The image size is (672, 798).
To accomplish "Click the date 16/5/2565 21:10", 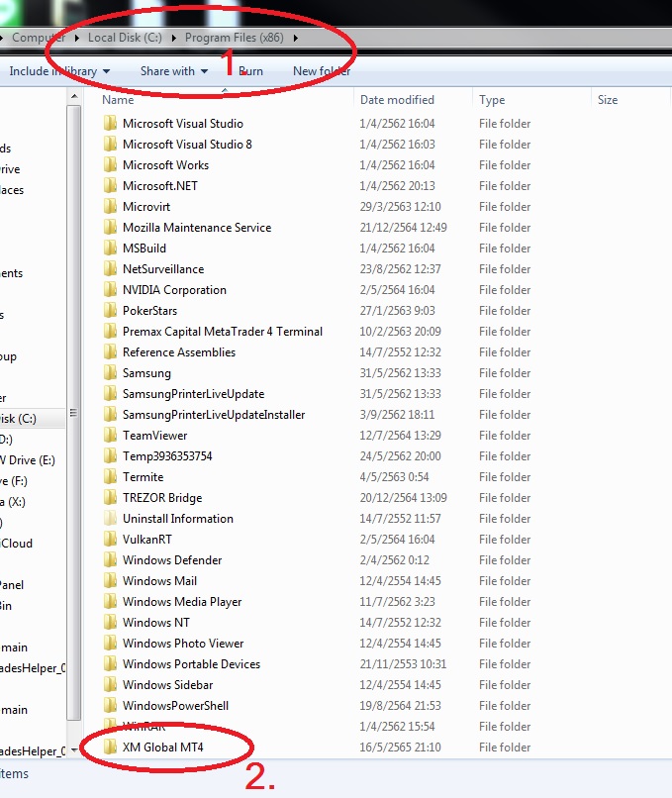I will 401,748.
